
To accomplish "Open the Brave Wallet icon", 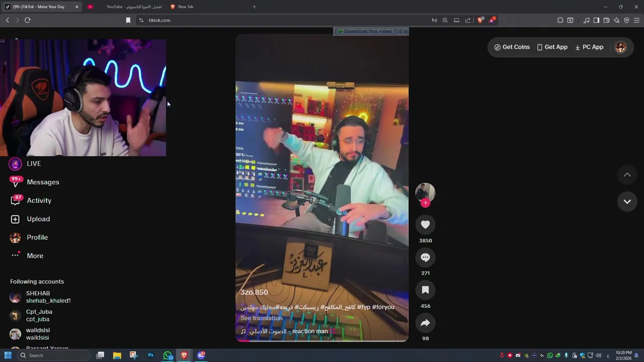I will coord(606,20).
